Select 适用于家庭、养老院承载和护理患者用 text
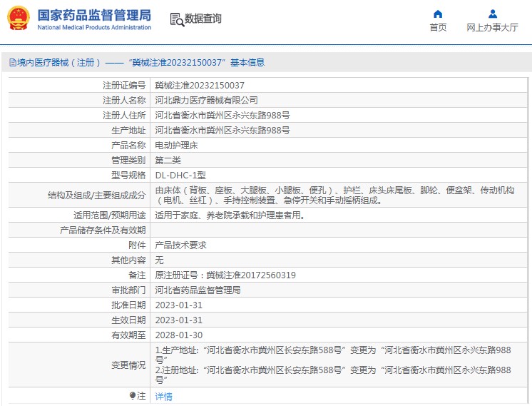 (230, 215)
